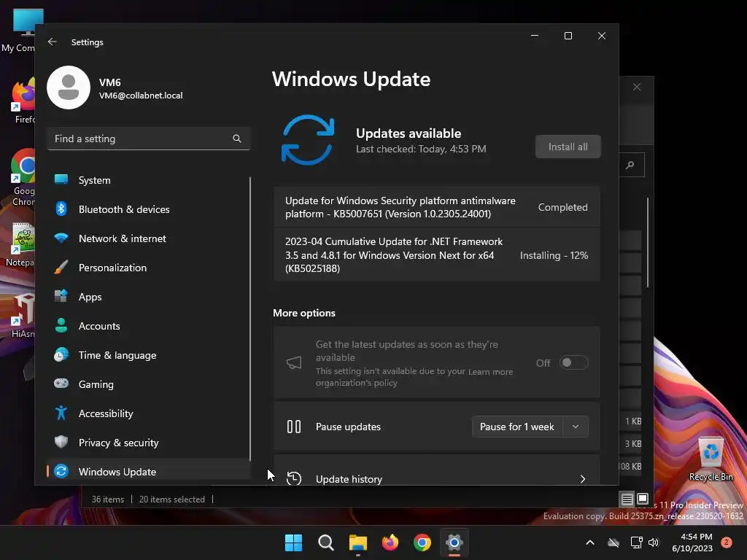747x560 pixels.
Task: Click the search magnifier in Find a setting
Action: pos(237,139)
